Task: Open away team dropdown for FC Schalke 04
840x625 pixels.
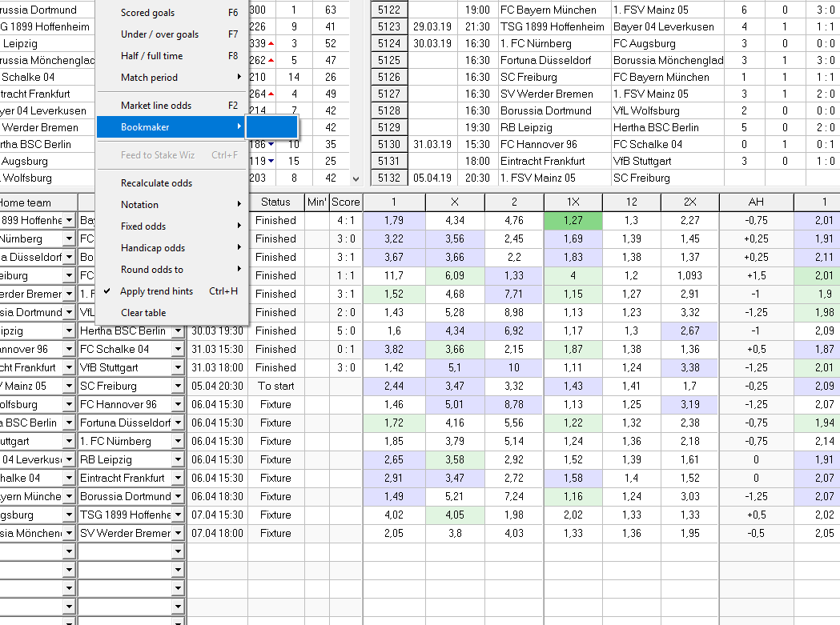Action: [179, 349]
